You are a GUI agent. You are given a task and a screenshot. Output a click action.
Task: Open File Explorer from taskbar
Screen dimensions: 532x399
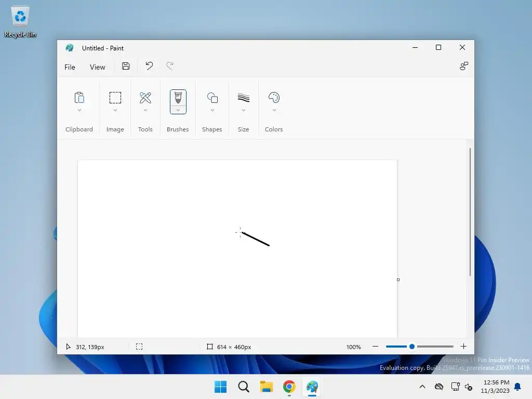(267, 387)
